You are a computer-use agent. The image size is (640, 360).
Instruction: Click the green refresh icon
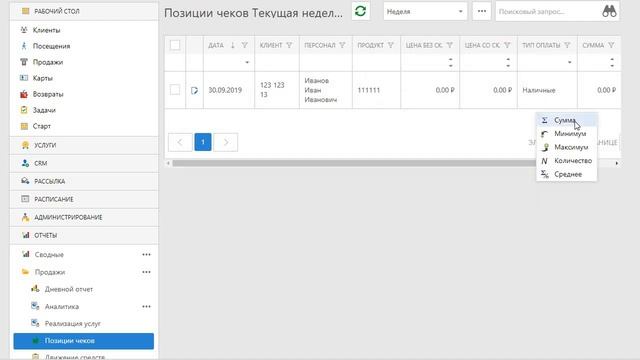tap(360, 11)
